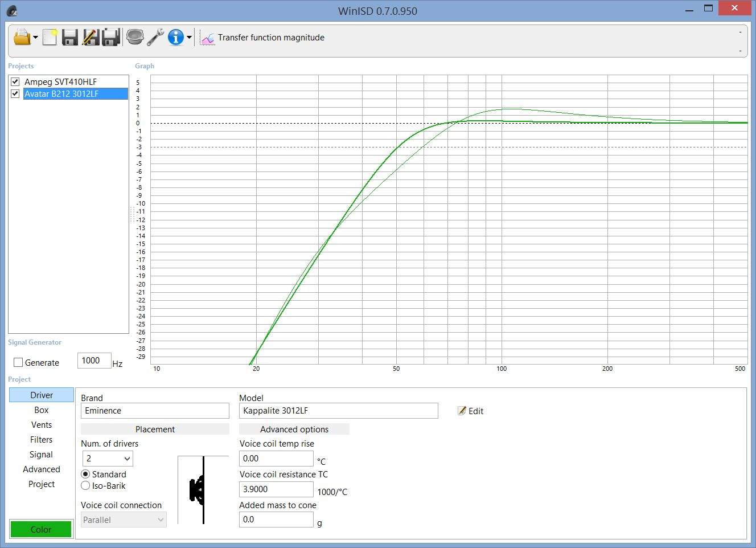This screenshot has height=548, width=756.
Task: Open a project with the folder icon
Action: (22, 37)
